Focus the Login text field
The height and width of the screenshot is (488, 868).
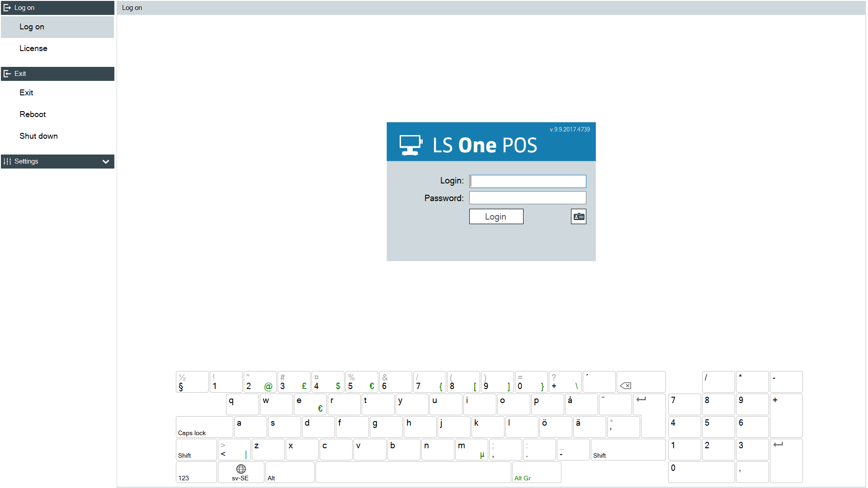[x=528, y=181]
